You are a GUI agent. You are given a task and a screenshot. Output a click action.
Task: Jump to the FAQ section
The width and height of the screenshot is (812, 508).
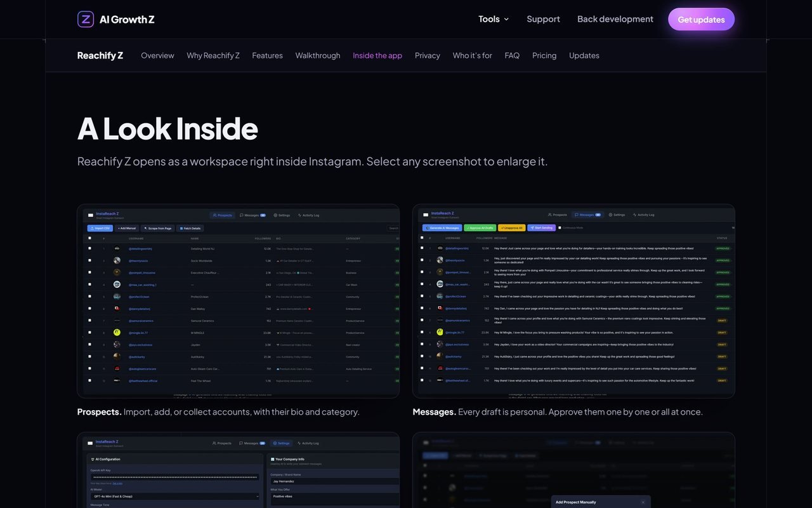[512, 55]
